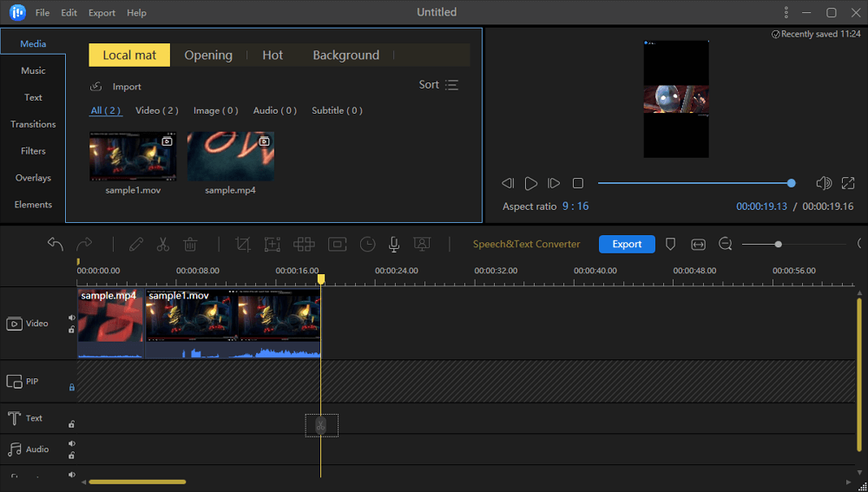Mute the Video track
868x492 pixels.
pyautogui.click(x=71, y=318)
